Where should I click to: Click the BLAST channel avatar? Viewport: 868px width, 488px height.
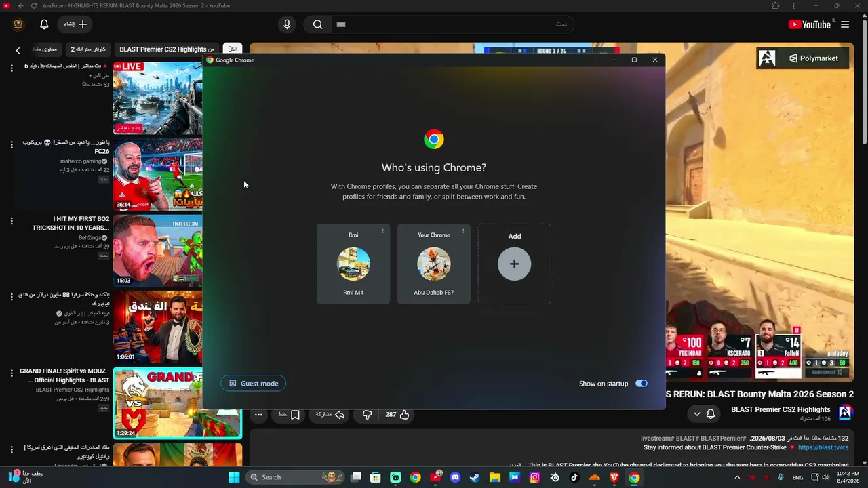(845, 413)
